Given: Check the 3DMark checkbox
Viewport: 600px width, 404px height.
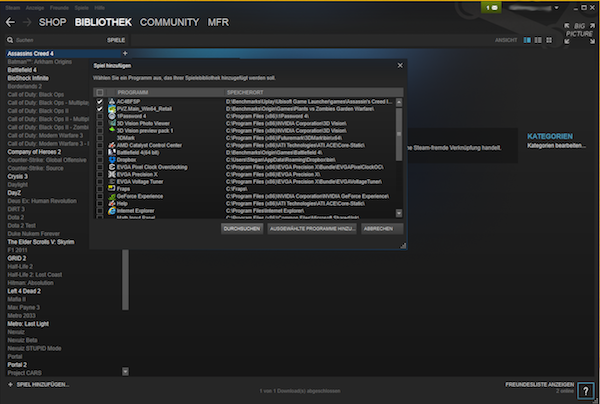Looking at the screenshot, I should (100, 138).
